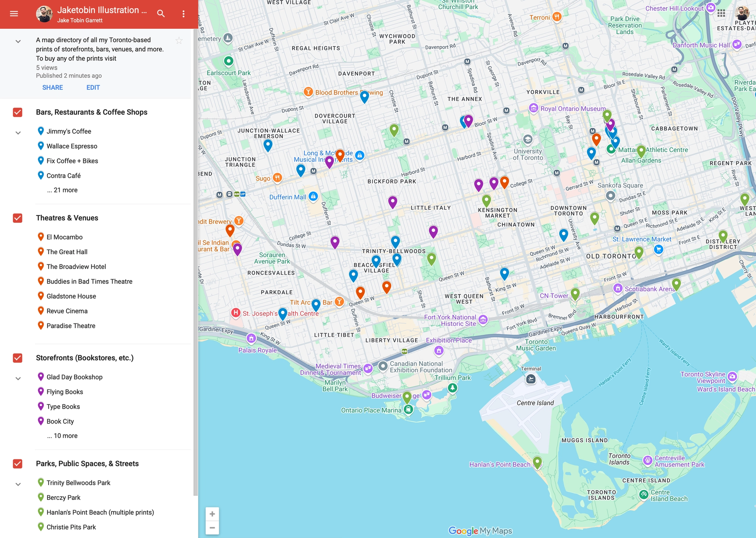Collapse the map description chevron

coord(18,41)
